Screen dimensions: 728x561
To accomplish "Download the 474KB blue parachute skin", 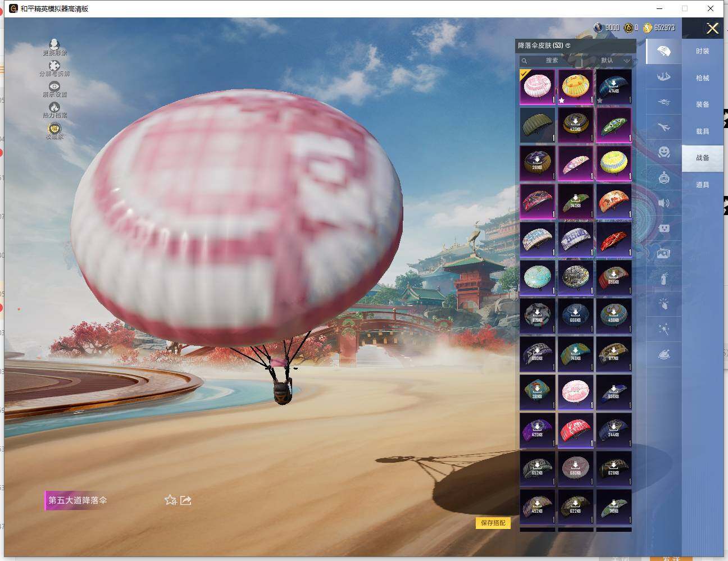I will point(613,87).
